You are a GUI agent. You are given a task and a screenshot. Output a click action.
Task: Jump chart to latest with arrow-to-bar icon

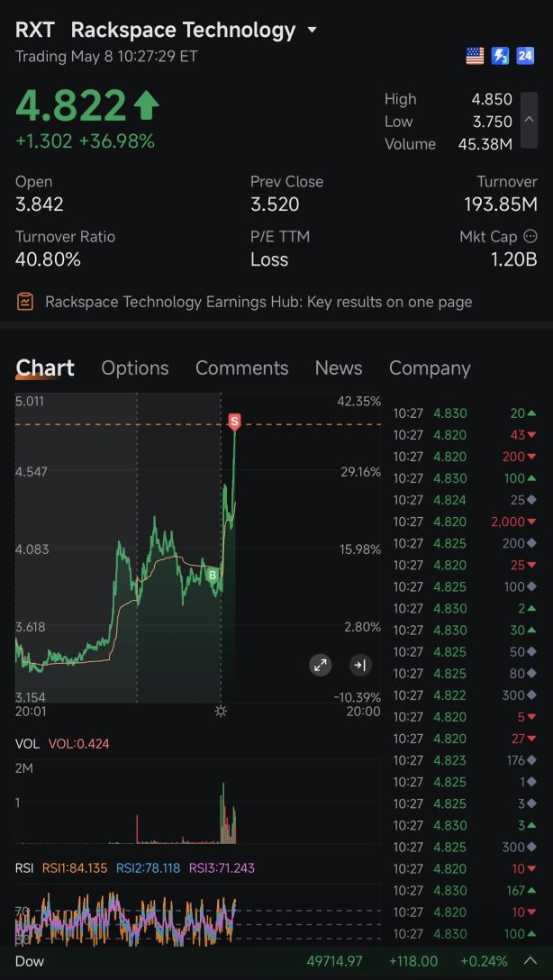[x=360, y=665]
